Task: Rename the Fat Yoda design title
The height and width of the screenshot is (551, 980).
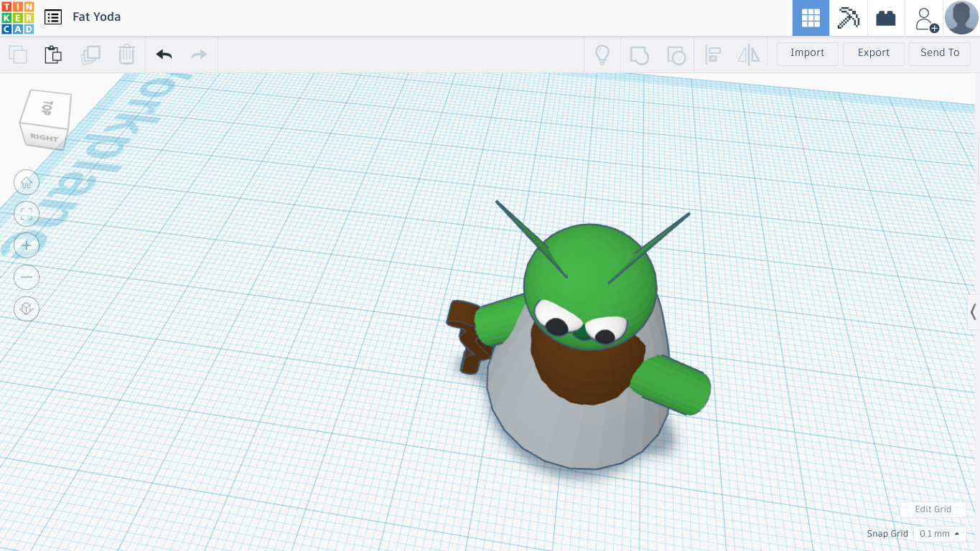Action: (97, 17)
